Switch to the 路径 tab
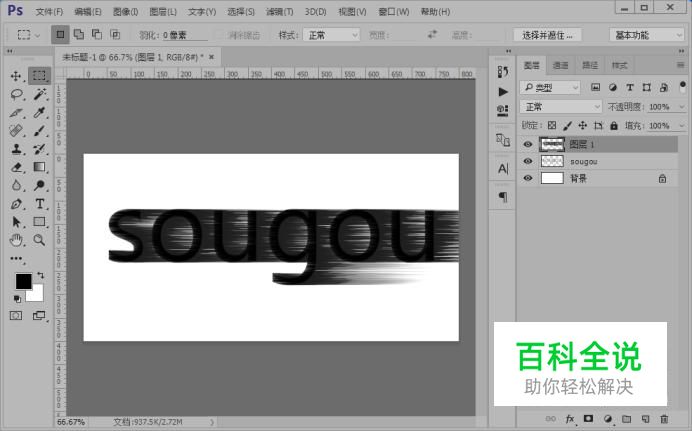The width and height of the screenshot is (692, 431). (x=590, y=66)
